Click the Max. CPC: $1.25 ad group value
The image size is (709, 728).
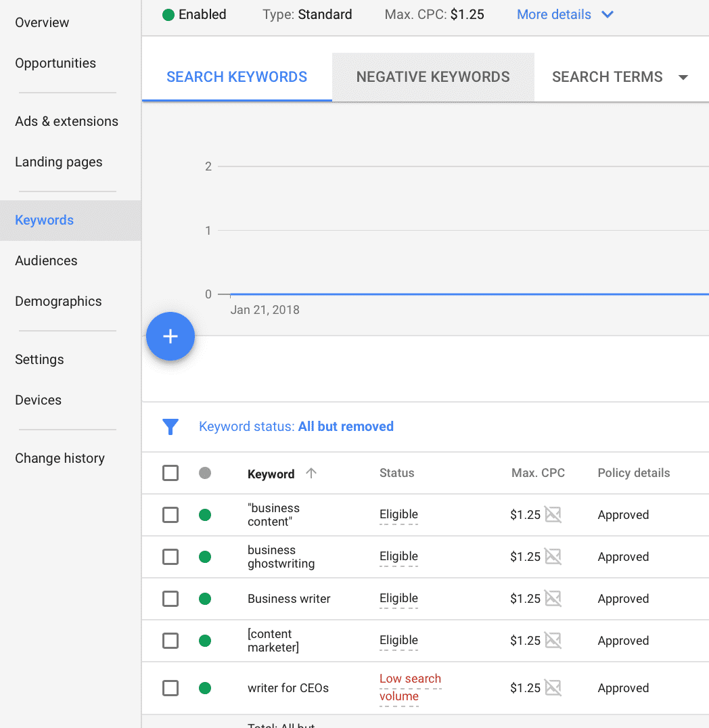434,14
